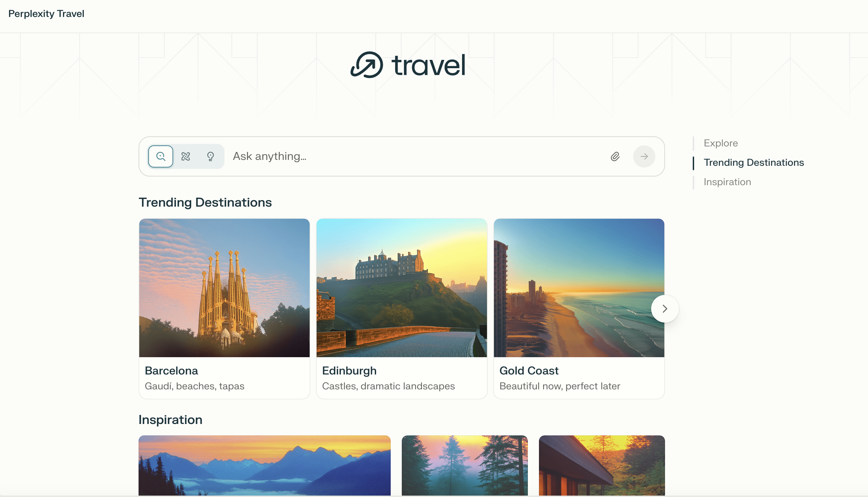Viewport: 868px width, 497px height.
Task: Click the Edinburgh card title
Action: point(349,371)
